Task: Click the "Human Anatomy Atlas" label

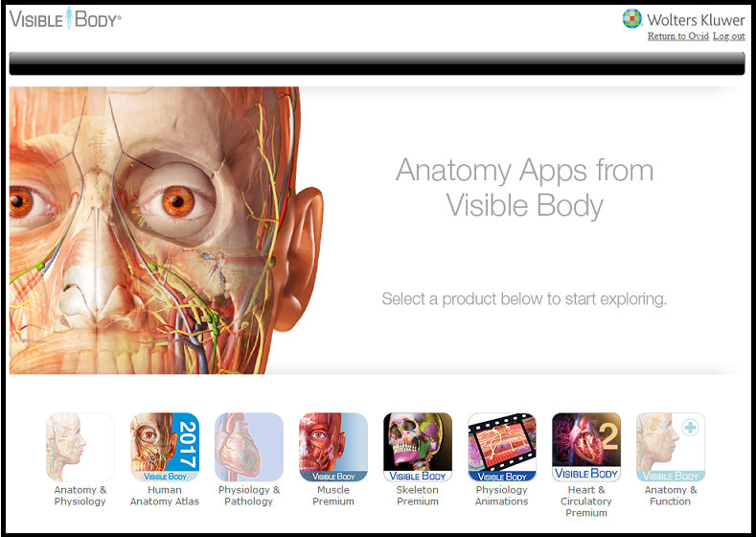Action: point(165,496)
